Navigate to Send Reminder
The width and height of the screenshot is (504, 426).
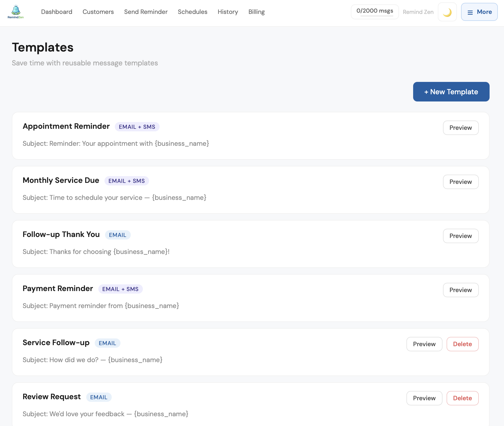pyautogui.click(x=146, y=12)
